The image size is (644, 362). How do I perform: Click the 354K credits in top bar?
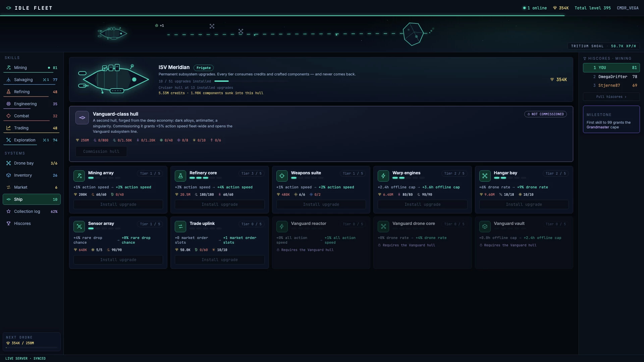pyautogui.click(x=561, y=8)
